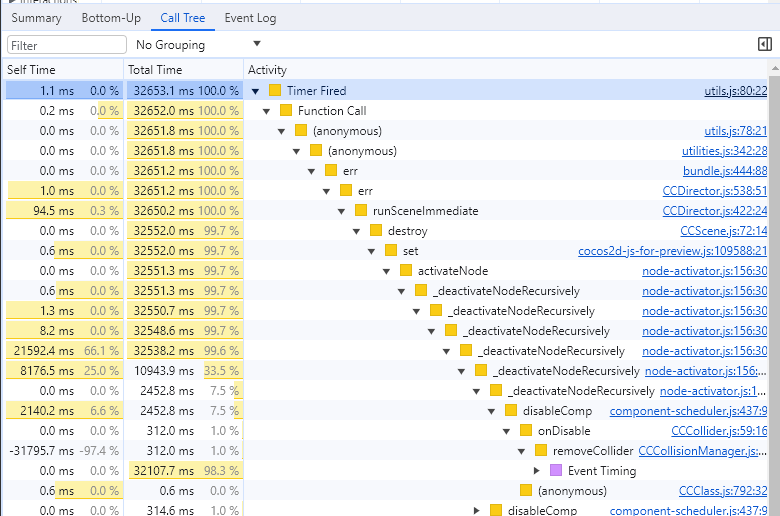This screenshot has height=516, width=780.
Task: Open CCScene.js:72:14 link
Action: click(723, 230)
